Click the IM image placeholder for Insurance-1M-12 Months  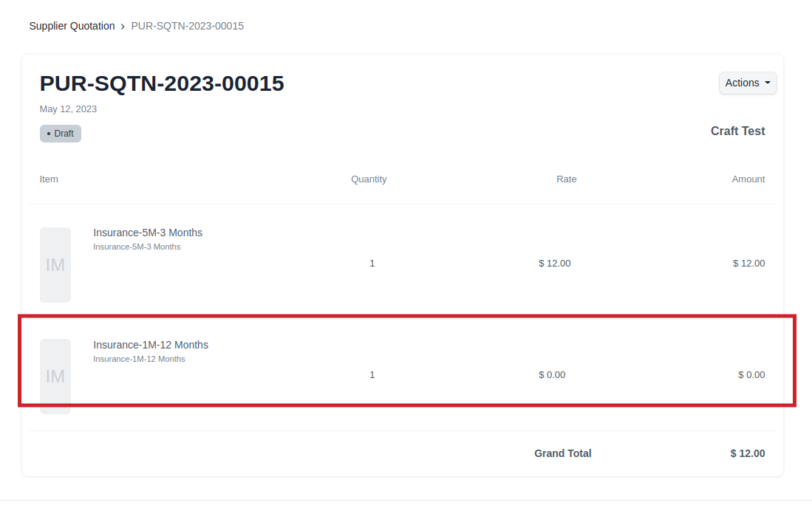pos(55,376)
